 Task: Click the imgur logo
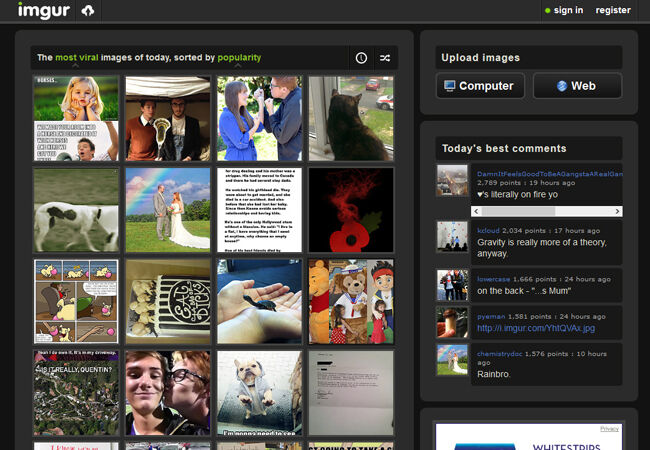pyautogui.click(x=44, y=10)
